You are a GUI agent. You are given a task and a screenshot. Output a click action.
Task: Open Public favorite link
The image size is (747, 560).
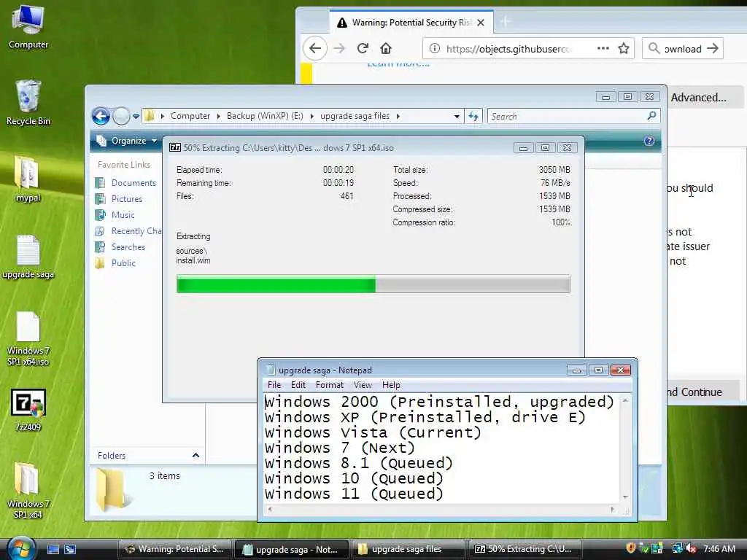click(123, 262)
